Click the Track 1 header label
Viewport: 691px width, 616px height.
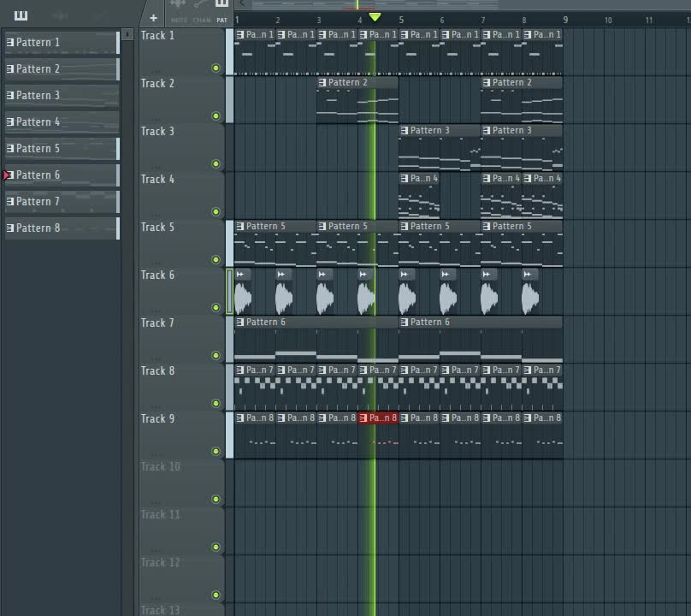point(157,36)
